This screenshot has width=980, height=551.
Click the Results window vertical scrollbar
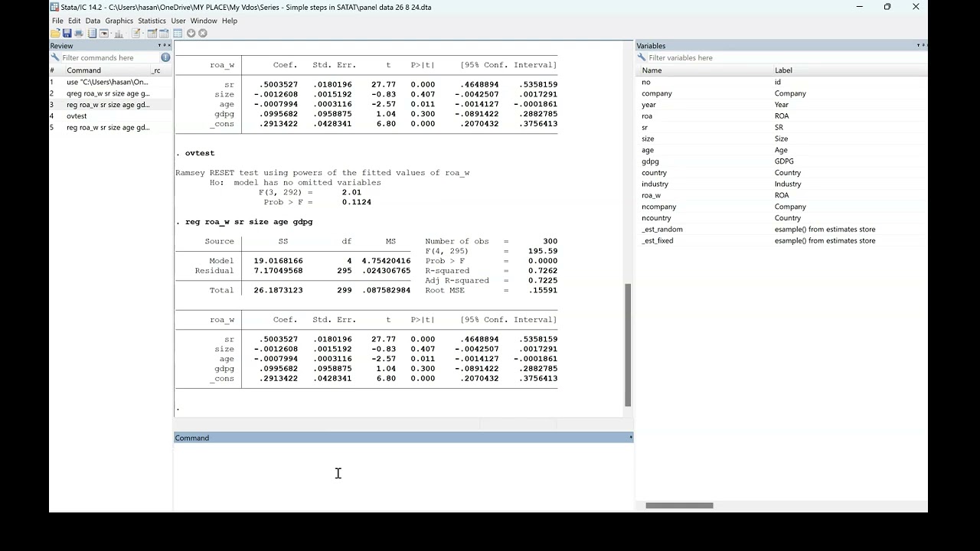pos(628,344)
